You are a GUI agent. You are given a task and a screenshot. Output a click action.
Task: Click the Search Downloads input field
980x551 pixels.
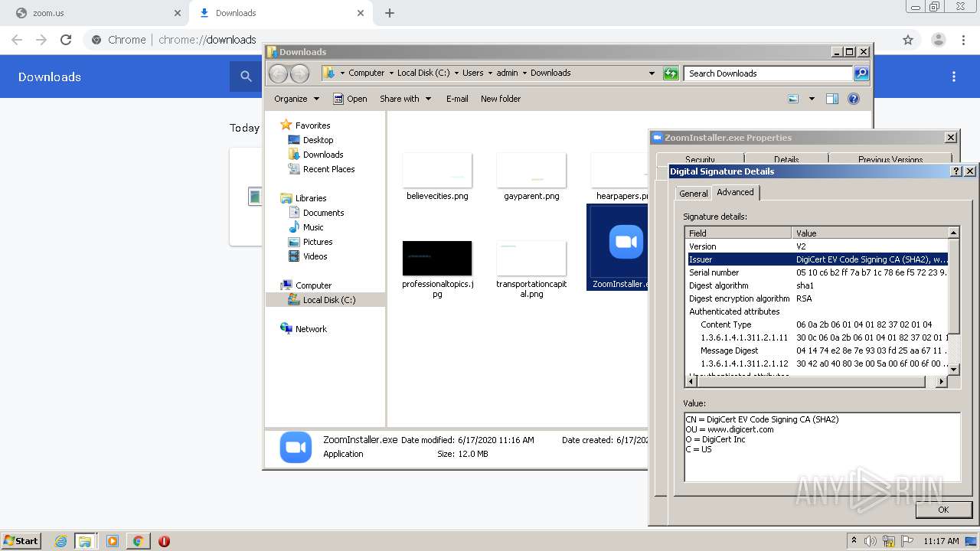pyautogui.click(x=768, y=73)
